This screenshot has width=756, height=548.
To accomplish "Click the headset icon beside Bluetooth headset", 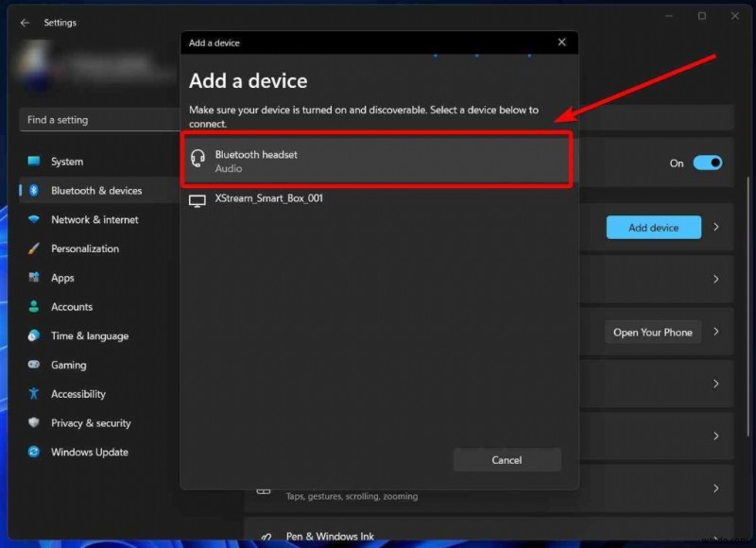I will pyautogui.click(x=198, y=160).
